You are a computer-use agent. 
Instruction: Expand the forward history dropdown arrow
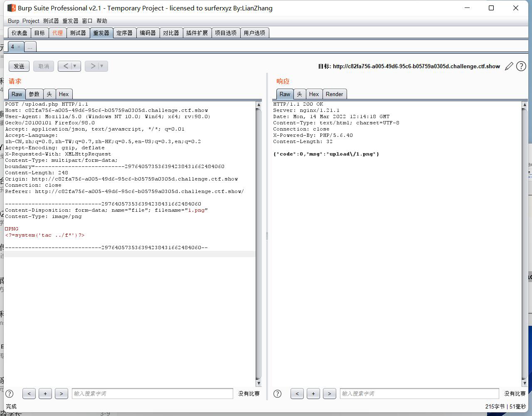(x=102, y=66)
